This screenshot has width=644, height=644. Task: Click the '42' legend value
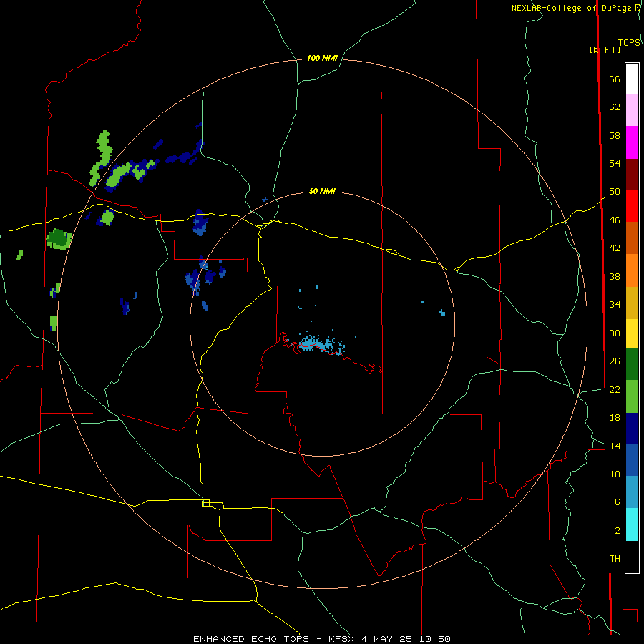coord(615,248)
